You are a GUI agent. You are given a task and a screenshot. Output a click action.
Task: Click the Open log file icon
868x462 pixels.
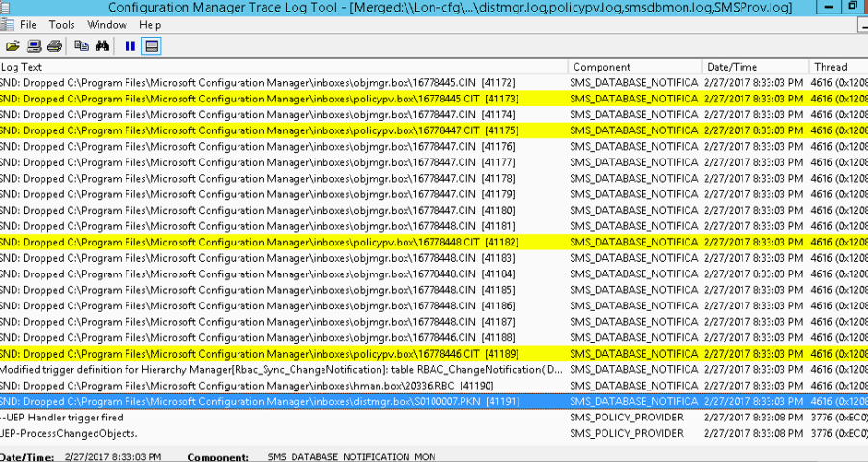[13, 45]
